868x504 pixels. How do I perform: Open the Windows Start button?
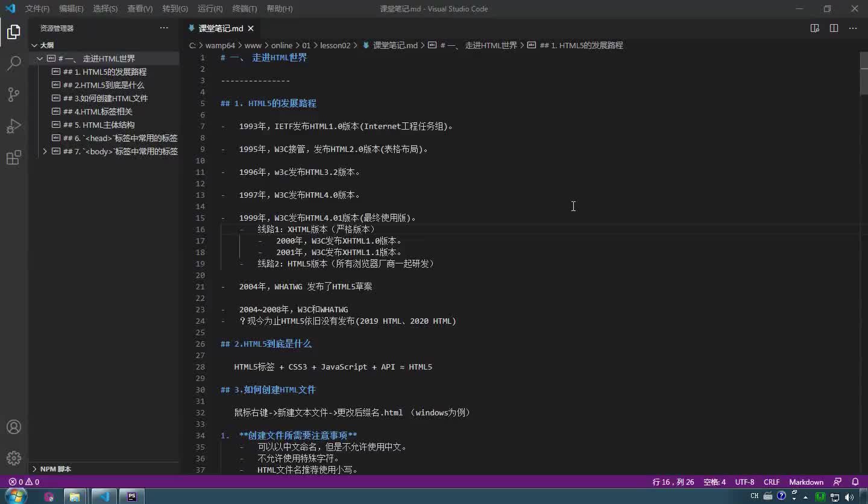point(16,496)
